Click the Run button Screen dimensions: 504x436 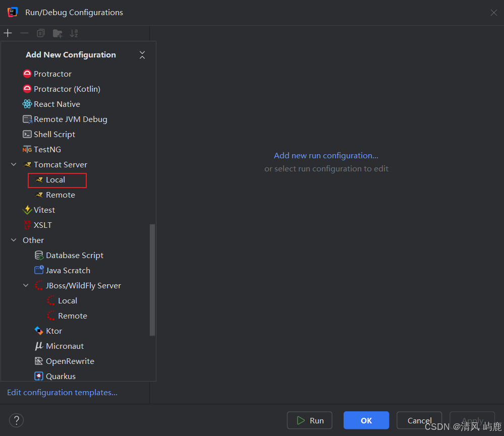click(310, 420)
